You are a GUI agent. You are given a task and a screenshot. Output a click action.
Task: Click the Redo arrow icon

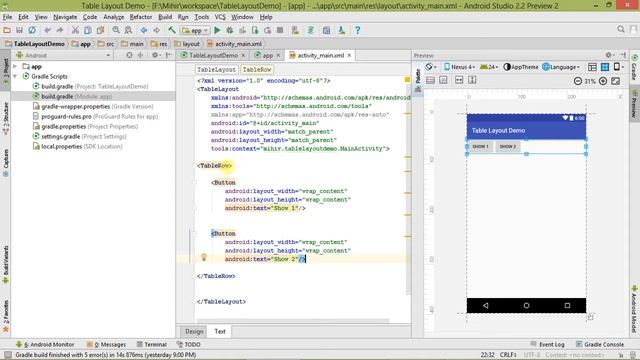[60, 30]
